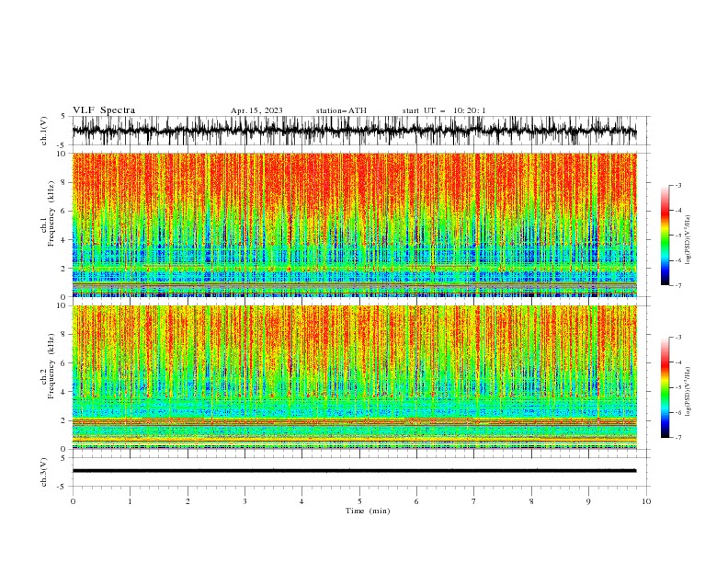Click the ch.1 PSD color scale bar
This screenshot has width=728, height=563.
[x=665, y=236]
